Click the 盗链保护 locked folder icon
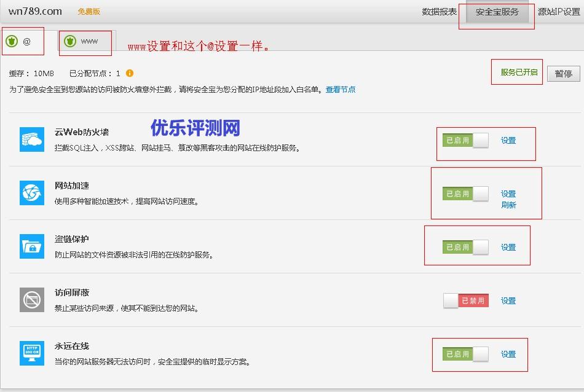This screenshot has width=584, height=392. 32,246
